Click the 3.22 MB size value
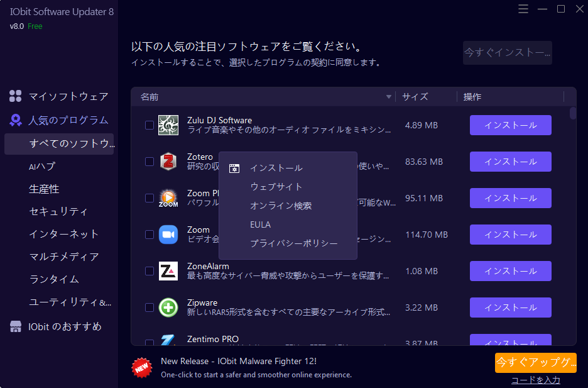This screenshot has width=588, height=388. tap(421, 308)
